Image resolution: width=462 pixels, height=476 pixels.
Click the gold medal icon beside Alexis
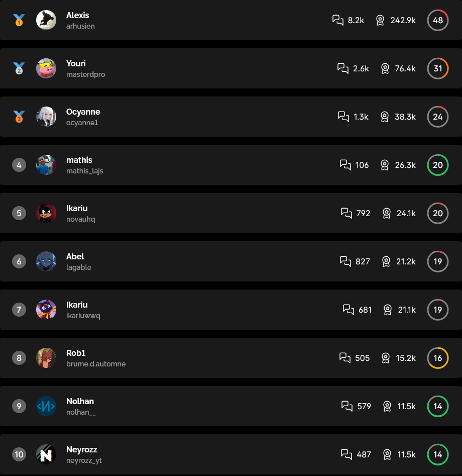19,20
